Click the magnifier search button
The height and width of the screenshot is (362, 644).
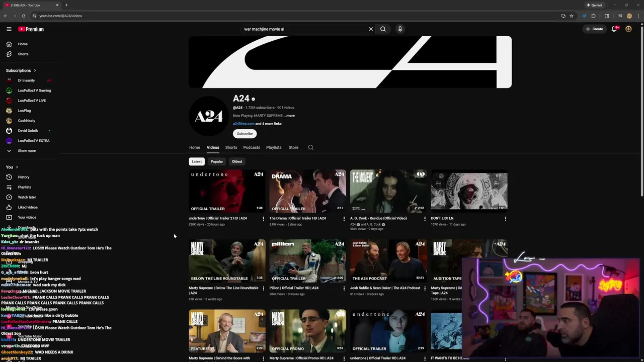point(383,29)
